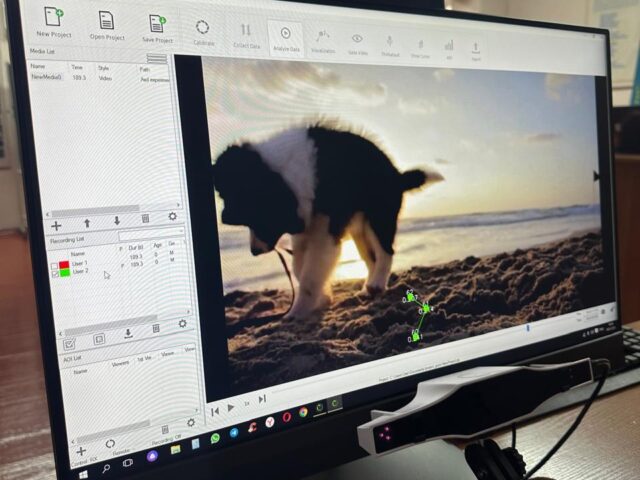Switch to the Analyze Data tab
Screen dimensions: 640x480
coord(286,38)
